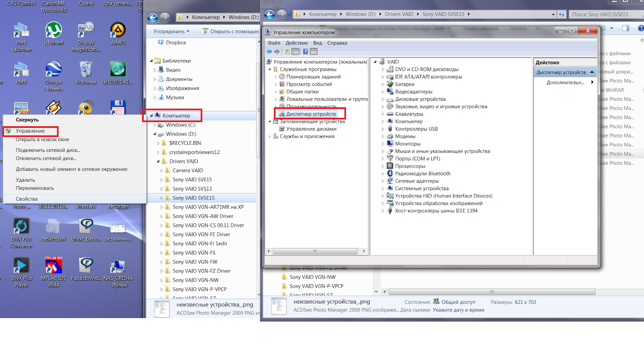Open the Корзина recycle bin icon
Screen dimensions: 644x357
tap(86, 72)
